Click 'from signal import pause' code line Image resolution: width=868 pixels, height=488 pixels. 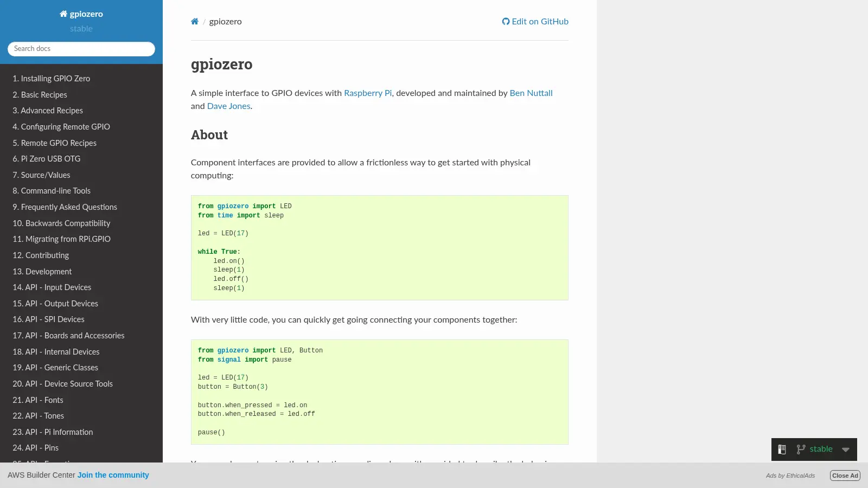click(x=245, y=360)
